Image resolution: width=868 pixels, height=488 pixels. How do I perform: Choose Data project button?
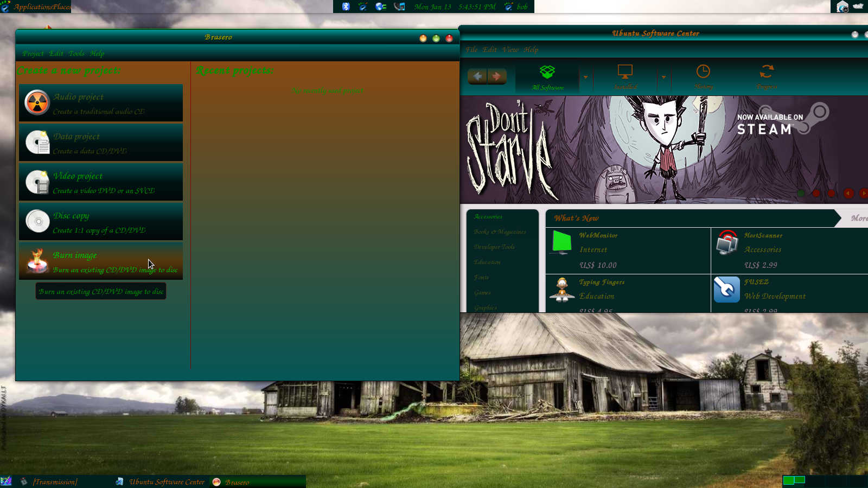point(101,142)
